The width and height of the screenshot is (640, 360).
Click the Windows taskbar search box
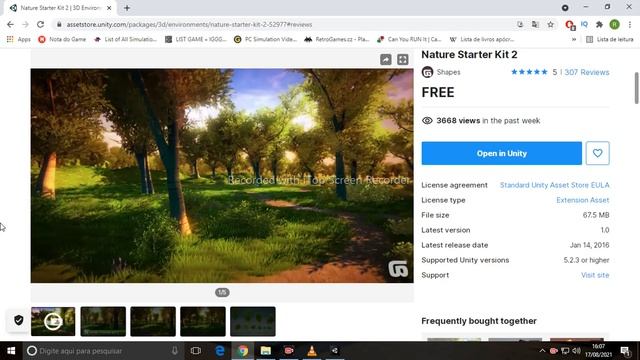point(102,351)
